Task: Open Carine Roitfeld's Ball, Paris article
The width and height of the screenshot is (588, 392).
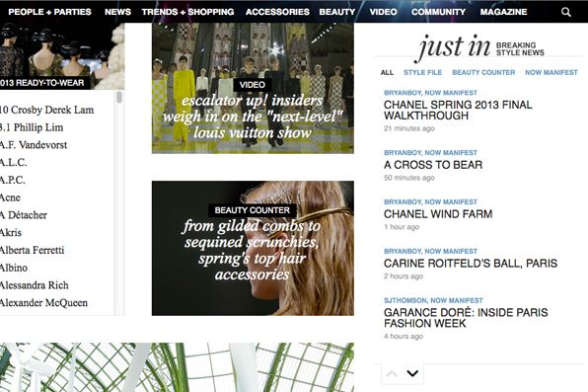Action: point(471,264)
